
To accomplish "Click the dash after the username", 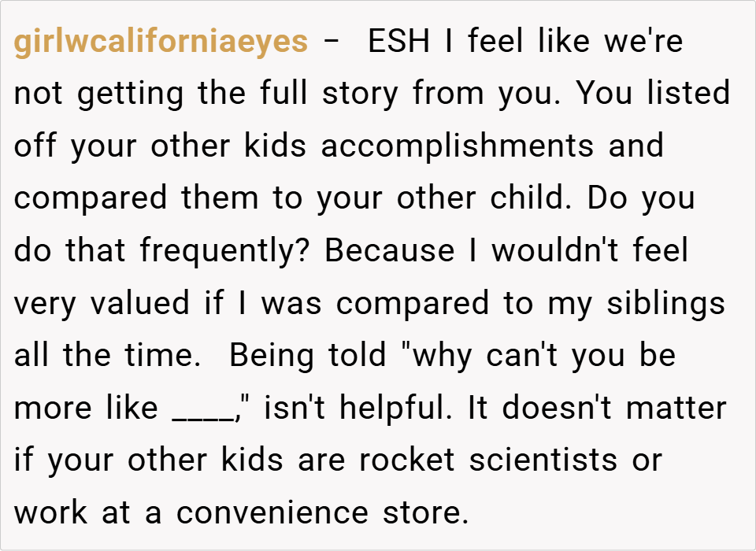I will pyautogui.click(x=332, y=42).
